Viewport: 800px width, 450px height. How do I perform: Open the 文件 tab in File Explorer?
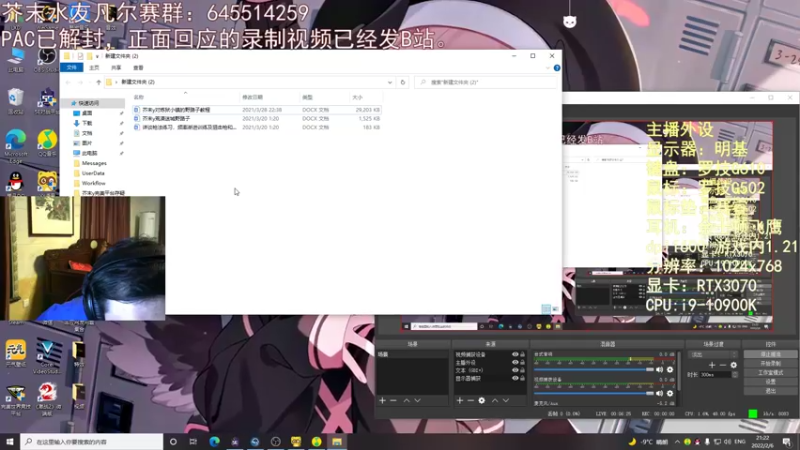71,67
